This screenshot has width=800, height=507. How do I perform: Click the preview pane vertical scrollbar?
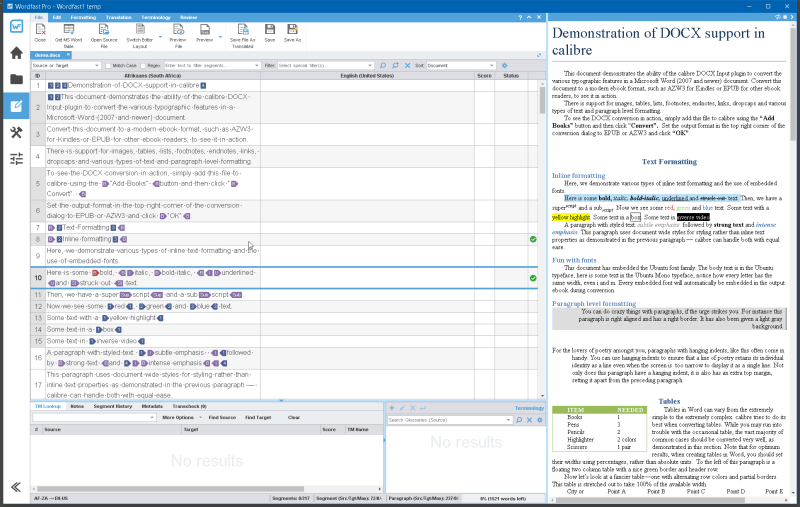(792, 85)
